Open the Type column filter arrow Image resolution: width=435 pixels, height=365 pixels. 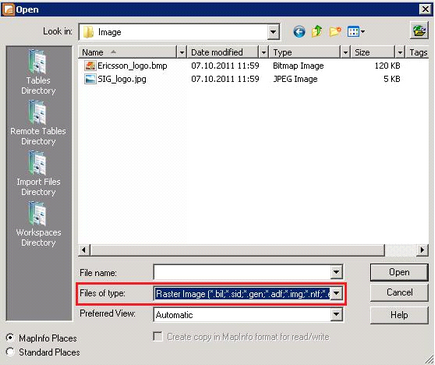[345, 52]
